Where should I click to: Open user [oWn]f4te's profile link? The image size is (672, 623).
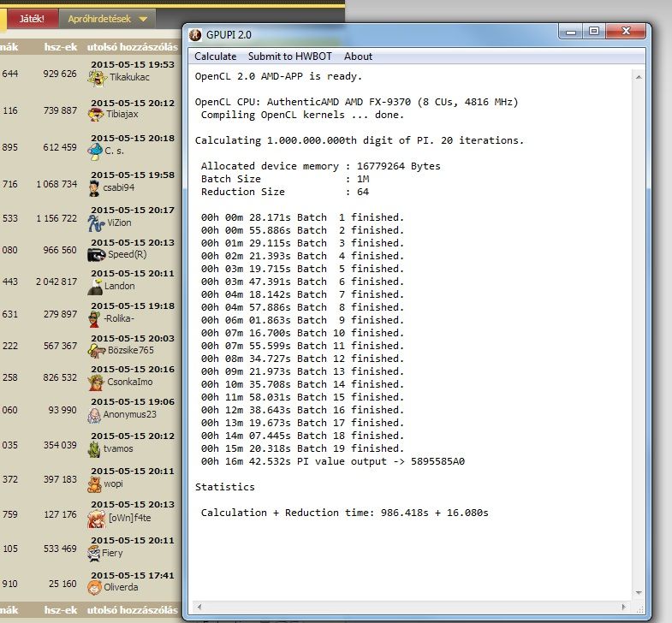(x=130, y=518)
